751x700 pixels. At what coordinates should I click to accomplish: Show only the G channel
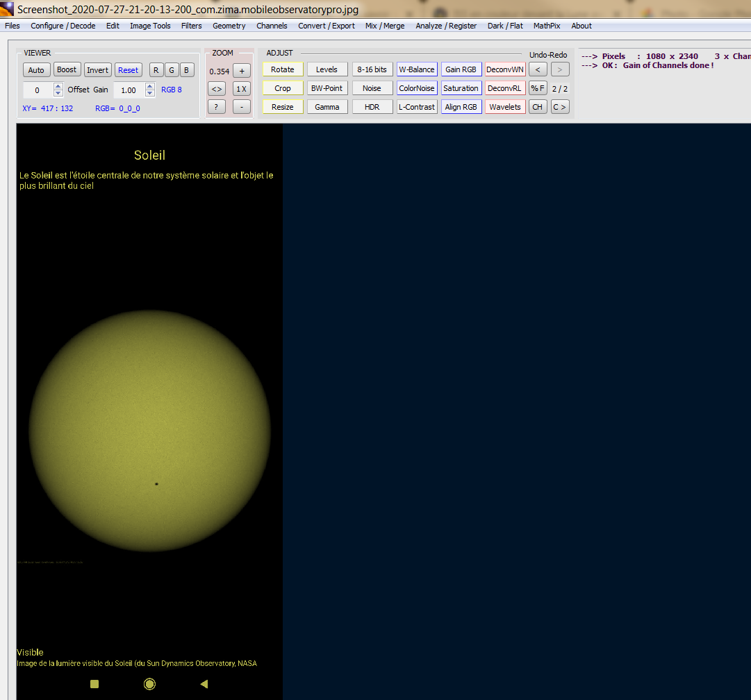[172, 70]
